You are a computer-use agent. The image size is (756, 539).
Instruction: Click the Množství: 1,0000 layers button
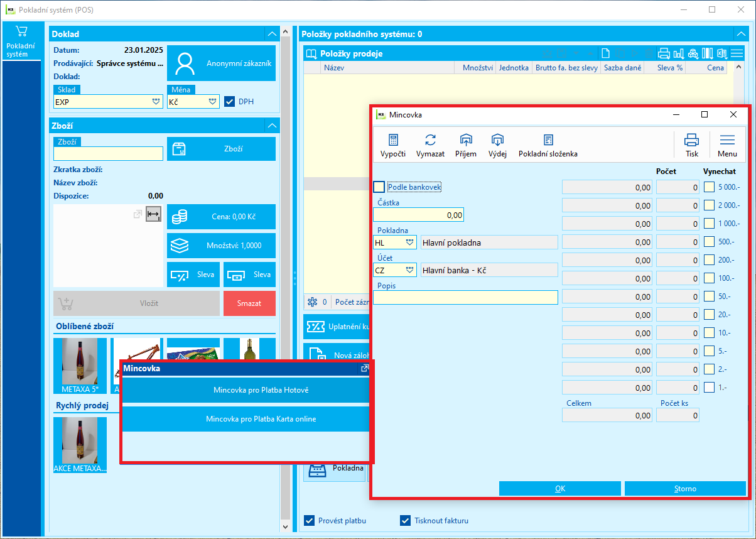pos(221,246)
